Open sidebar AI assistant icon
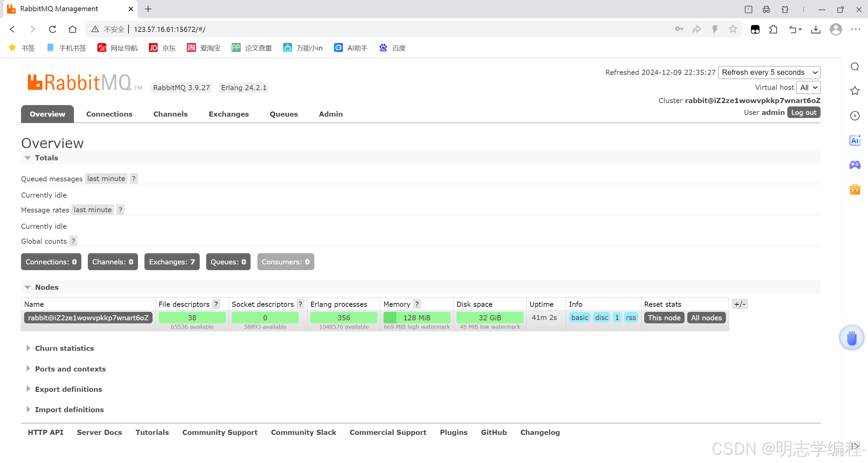 click(855, 140)
